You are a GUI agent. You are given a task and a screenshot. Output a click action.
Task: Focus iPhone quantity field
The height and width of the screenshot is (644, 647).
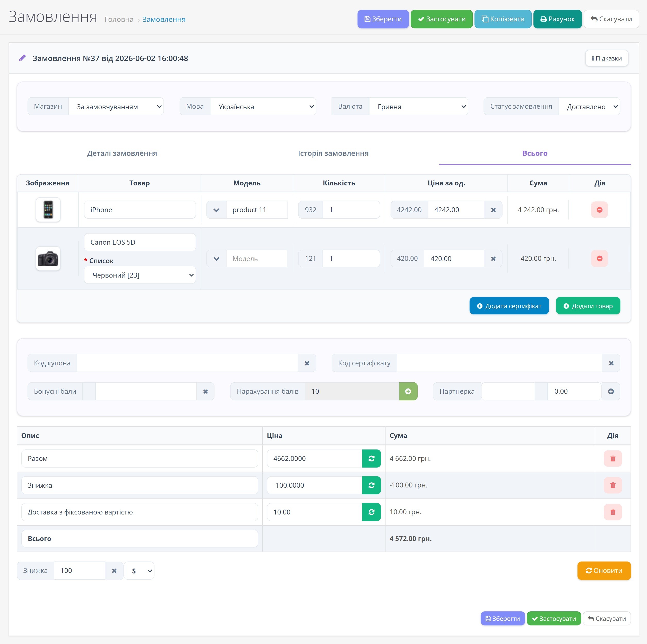[x=351, y=210]
